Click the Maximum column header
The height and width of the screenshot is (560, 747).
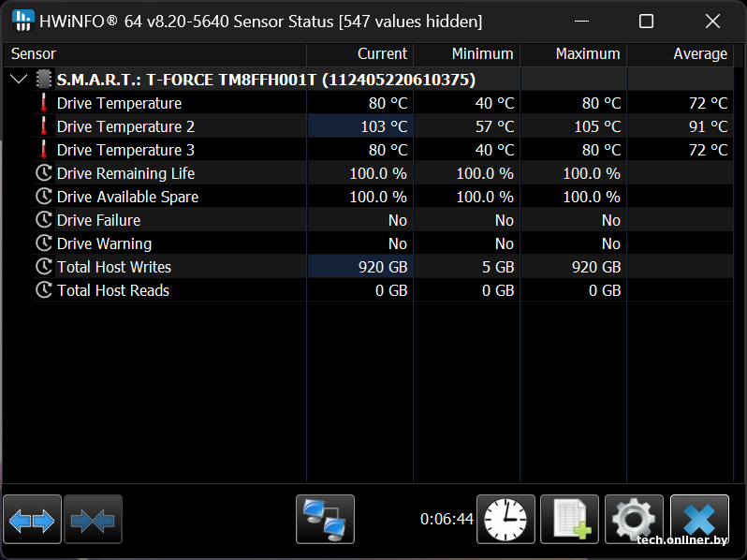[574, 54]
